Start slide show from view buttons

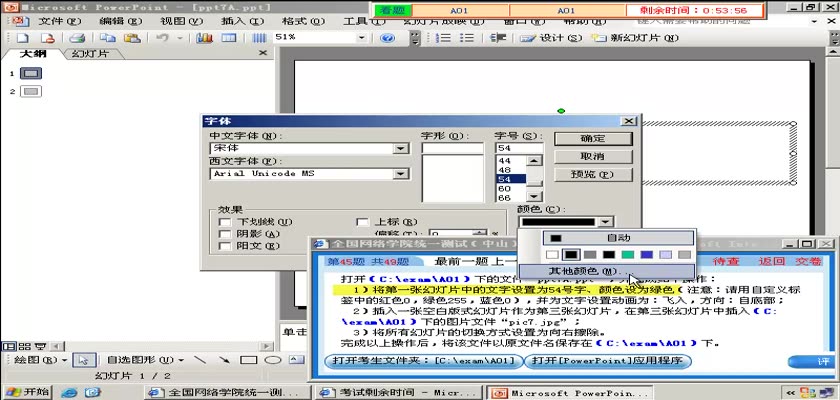(x=40, y=346)
